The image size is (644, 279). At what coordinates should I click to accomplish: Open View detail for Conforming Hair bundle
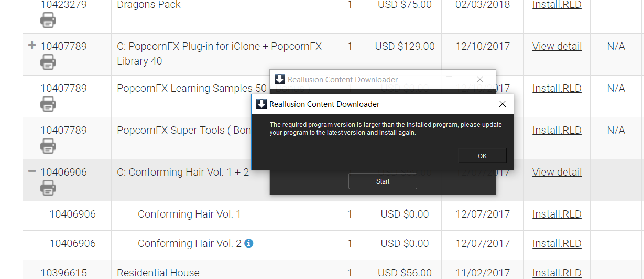pyautogui.click(x=556, y=172)
